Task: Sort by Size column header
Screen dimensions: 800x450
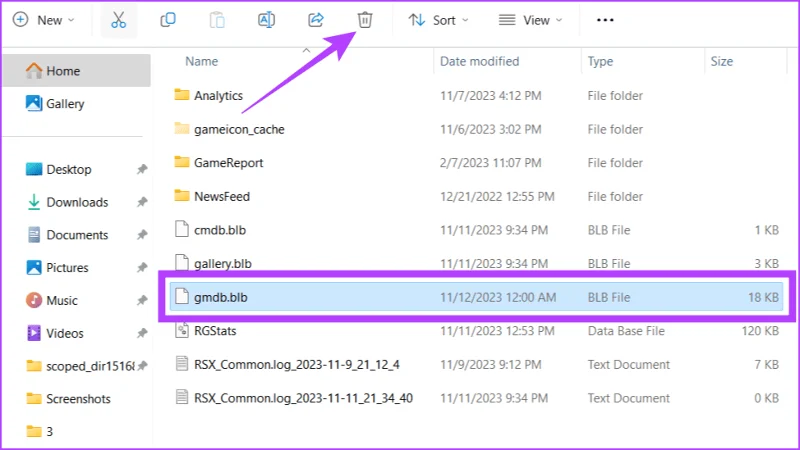Action: [x=721, y=61]
